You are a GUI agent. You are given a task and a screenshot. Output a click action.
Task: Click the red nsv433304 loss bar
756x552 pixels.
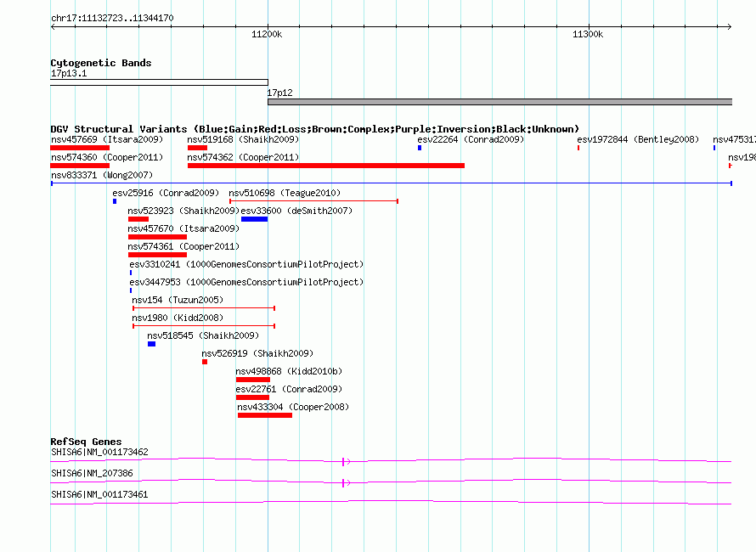(x=265, y=415)
